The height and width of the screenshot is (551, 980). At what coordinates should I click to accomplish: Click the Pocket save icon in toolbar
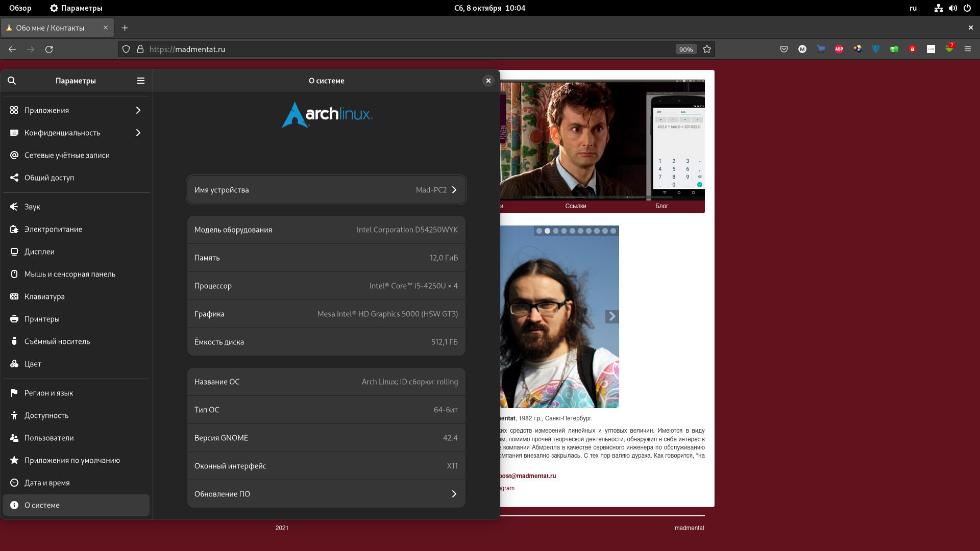point(784,49)
